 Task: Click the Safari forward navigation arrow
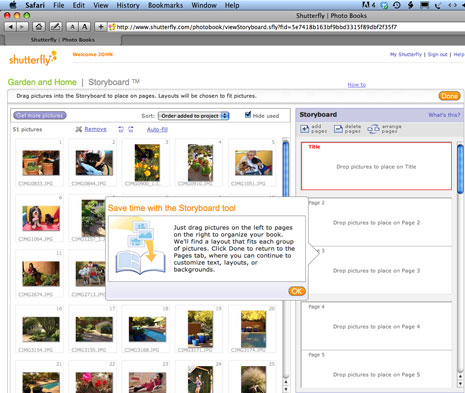22,27
